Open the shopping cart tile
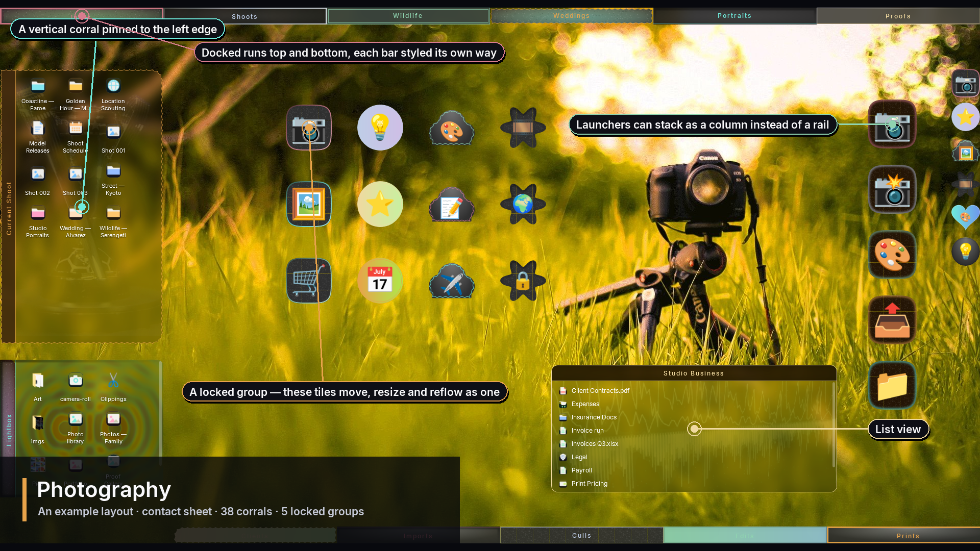The height and width of the screenshot is (551, 980). [x=309, y=281]
